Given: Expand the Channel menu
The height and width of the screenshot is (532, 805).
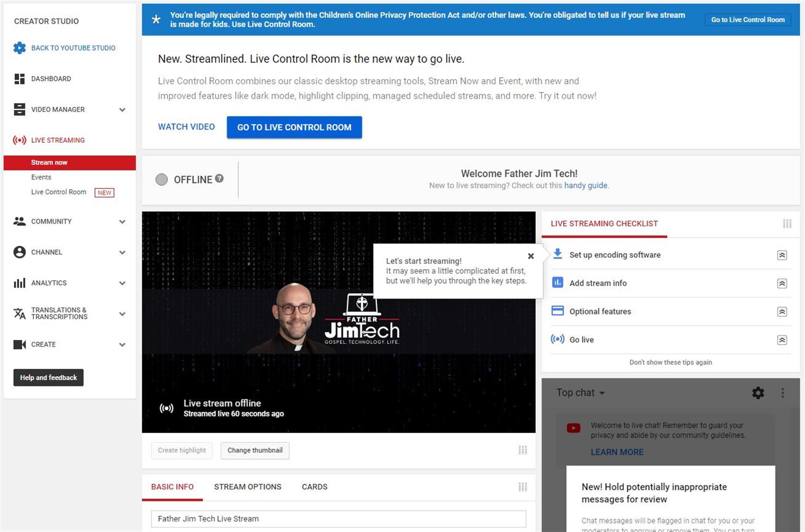Looking at the screenshot, I should pyautogui.click(x=122, y=253).
